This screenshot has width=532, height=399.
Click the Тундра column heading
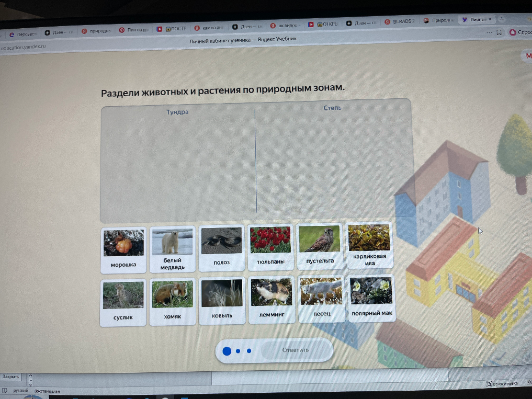click(177, 112)
